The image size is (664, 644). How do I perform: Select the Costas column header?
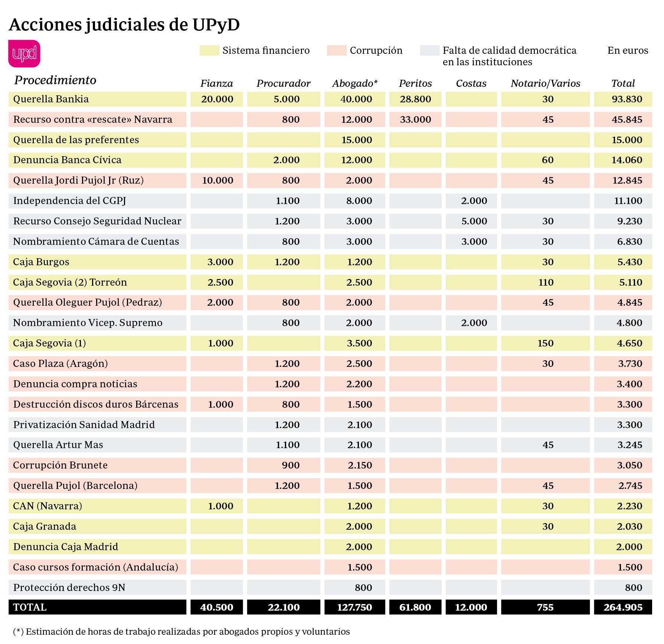click(471, 83)
